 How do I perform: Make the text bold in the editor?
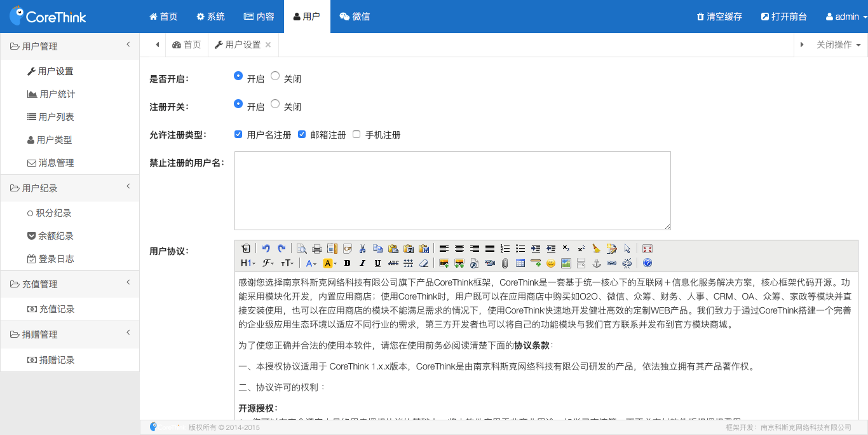(348, 263)
